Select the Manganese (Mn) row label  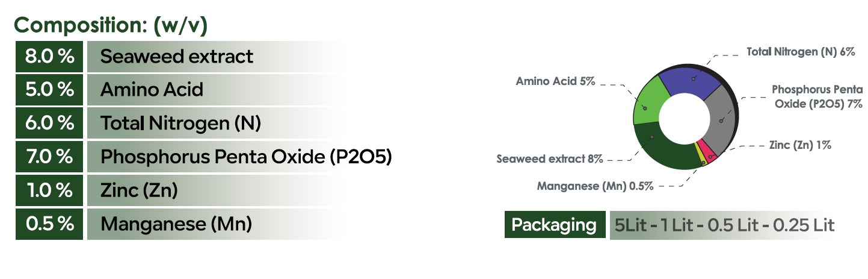coord(176,224)
